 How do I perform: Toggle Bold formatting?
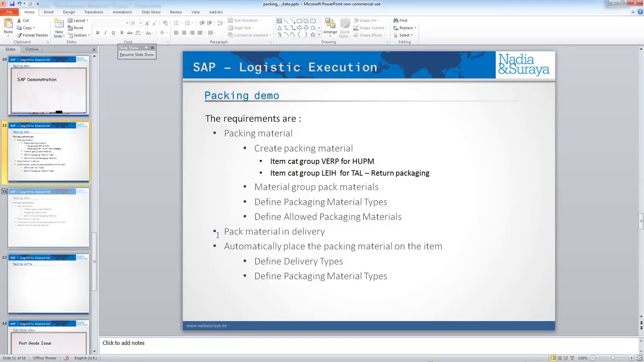pyautogui.click(x=98, y=33)
